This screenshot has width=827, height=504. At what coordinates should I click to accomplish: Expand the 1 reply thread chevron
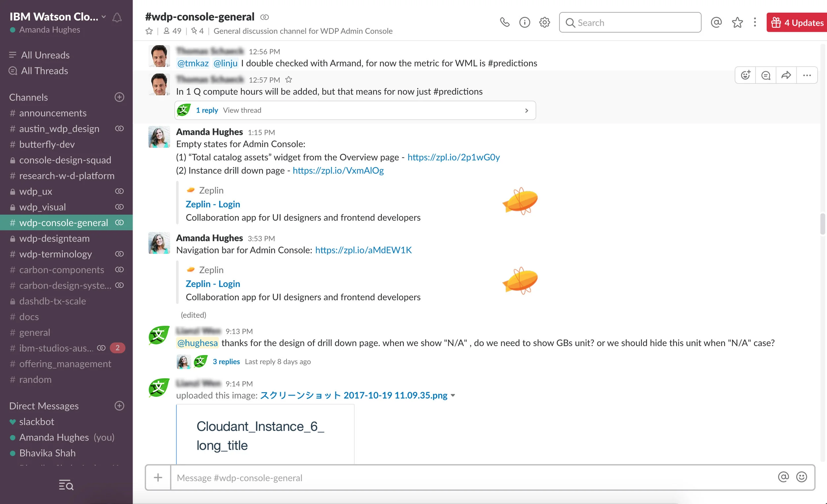(x=526, y=110)
